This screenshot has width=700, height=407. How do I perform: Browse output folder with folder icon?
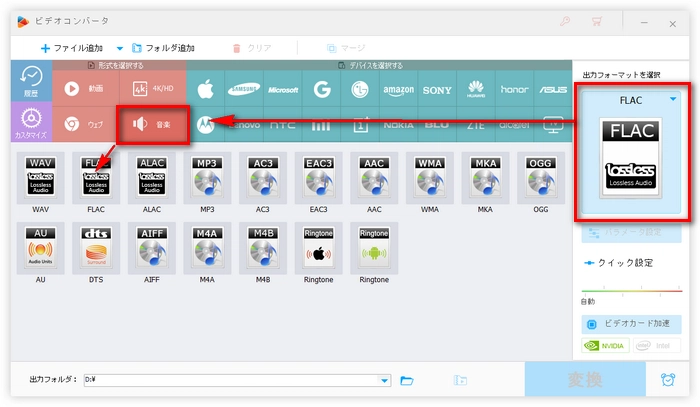pyautogui.click(x=407, y=380)
